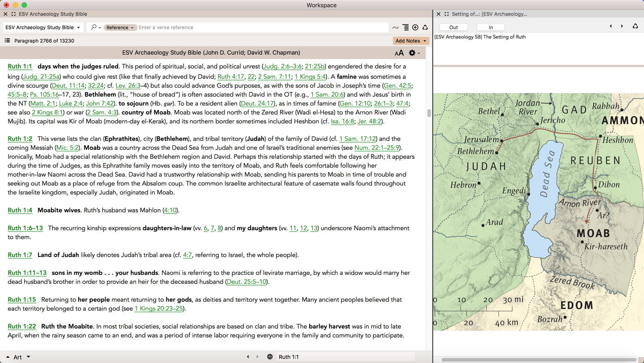Toggle full-screen zoom of ESV Archaeology pane
This screenshot has width=644, height=363.
pyautogui.click(x=13, y=14)
